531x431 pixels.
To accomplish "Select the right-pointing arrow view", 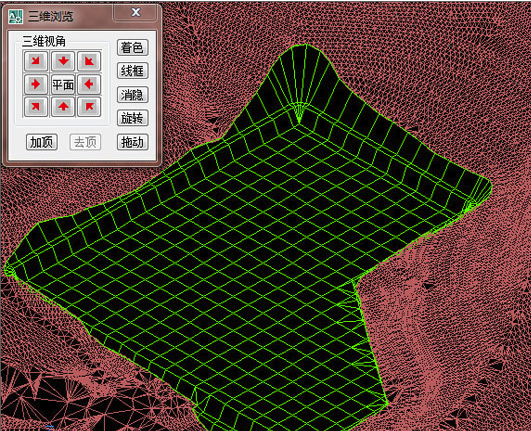I will click(x=36, y=84).
